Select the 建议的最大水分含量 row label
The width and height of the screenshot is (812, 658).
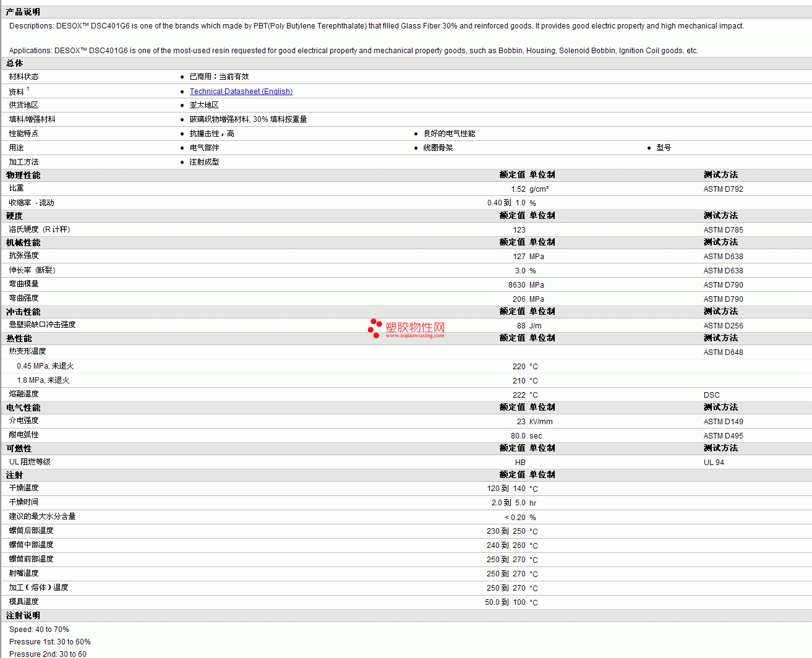tap(42, 516)
